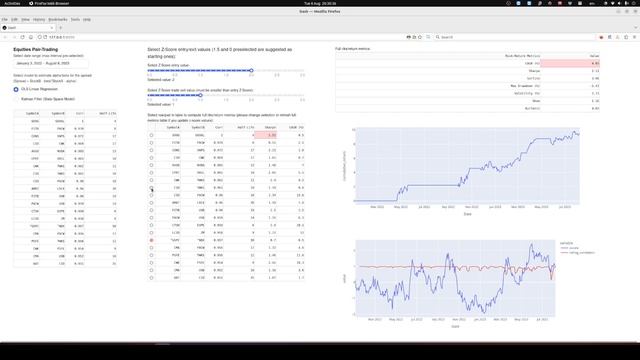The height and width of the screenshot is (360, 640).
Task: Open the clock and calendar in top bar
Action: (x=320, y=3)
